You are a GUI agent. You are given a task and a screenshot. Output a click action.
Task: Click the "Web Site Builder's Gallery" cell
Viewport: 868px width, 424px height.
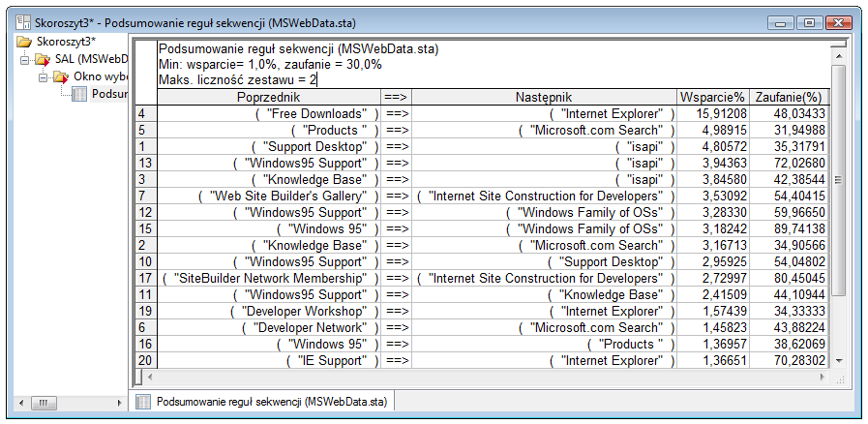(x=268, y=196)
